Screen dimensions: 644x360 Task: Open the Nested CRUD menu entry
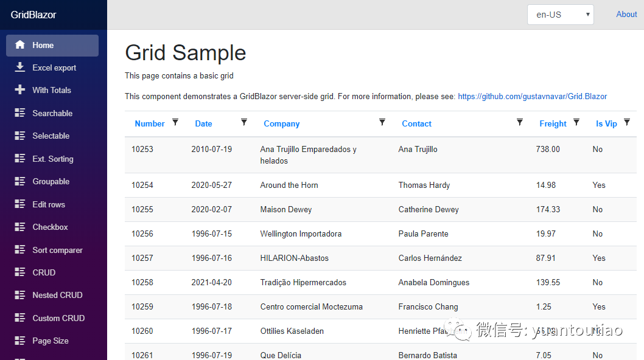pyautogui.click(x=52, y=295)
